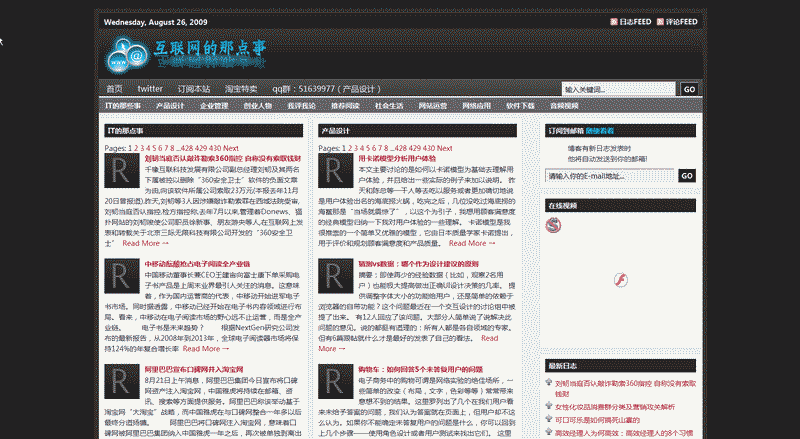Click Next in 产品设计 pagination

(444, 148)
